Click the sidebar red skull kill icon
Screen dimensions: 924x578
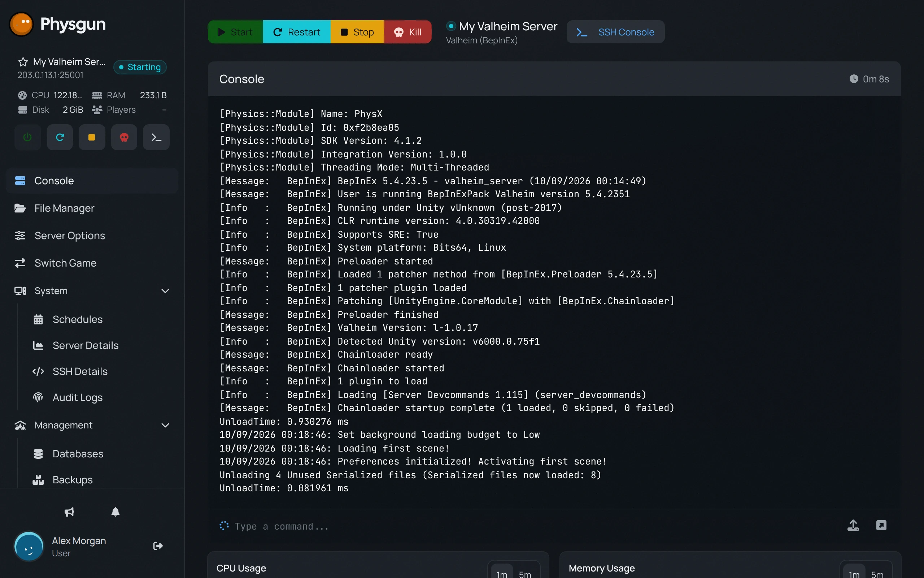(x=124, y=137)
